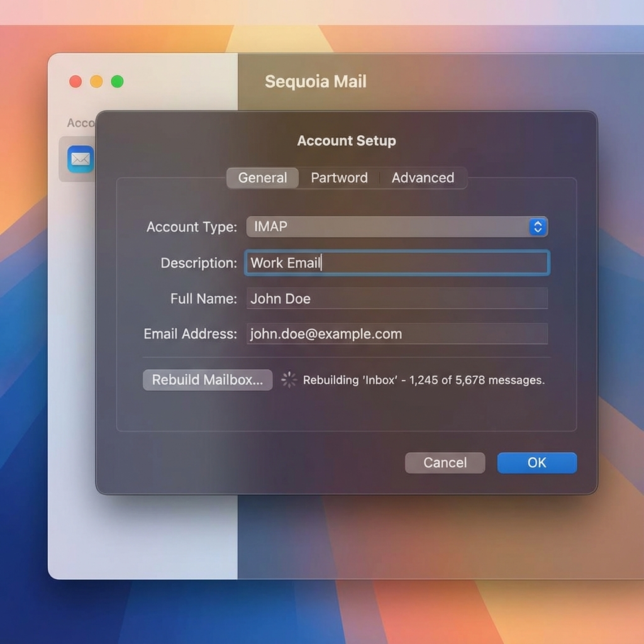Click the Account Type: label
The width and height of the screenshot is (644, 644).
pos(192,227)
